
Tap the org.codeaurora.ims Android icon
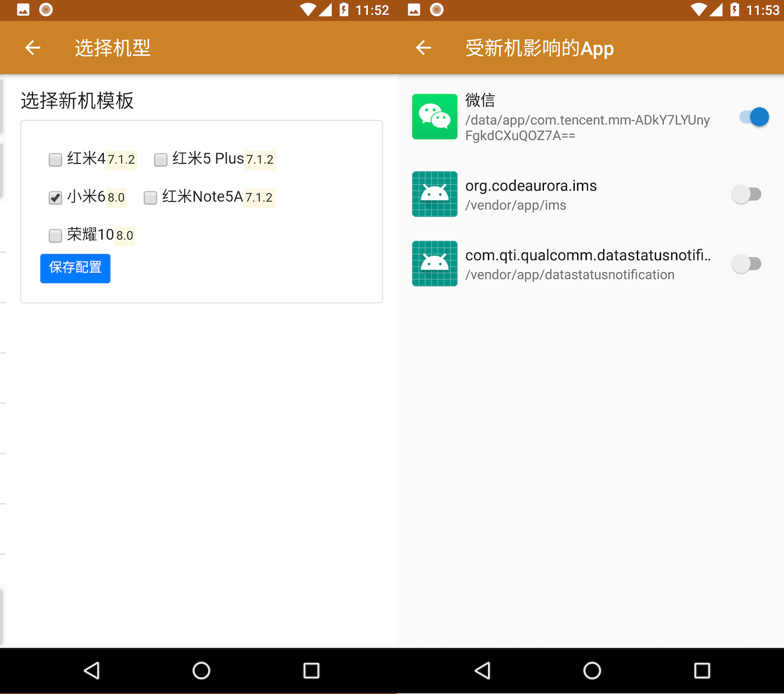pyautogui.click(x=435, y=194)
